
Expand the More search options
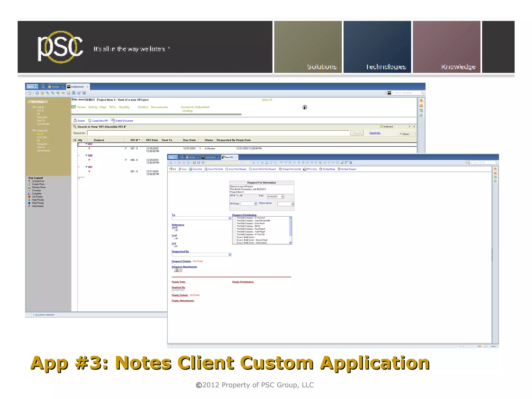coord(405,134)
